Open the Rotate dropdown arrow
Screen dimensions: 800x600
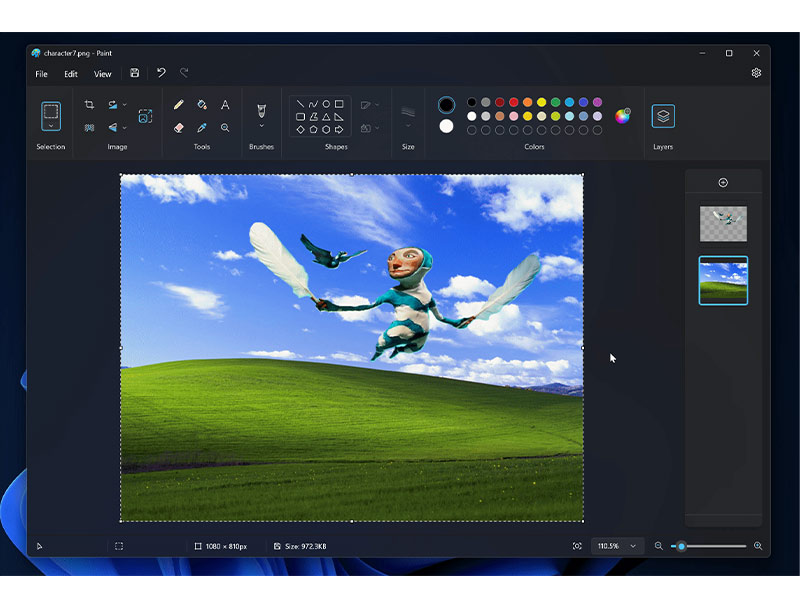[124, 105]
